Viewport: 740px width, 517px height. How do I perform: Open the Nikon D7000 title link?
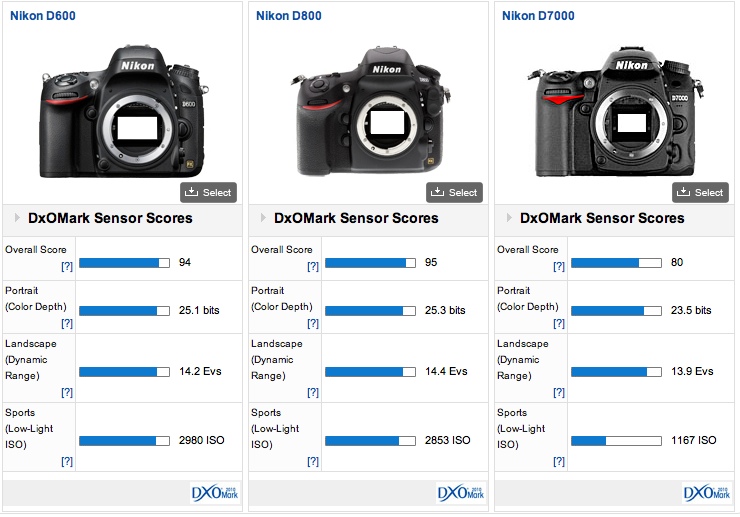click(x=538, y=16)
